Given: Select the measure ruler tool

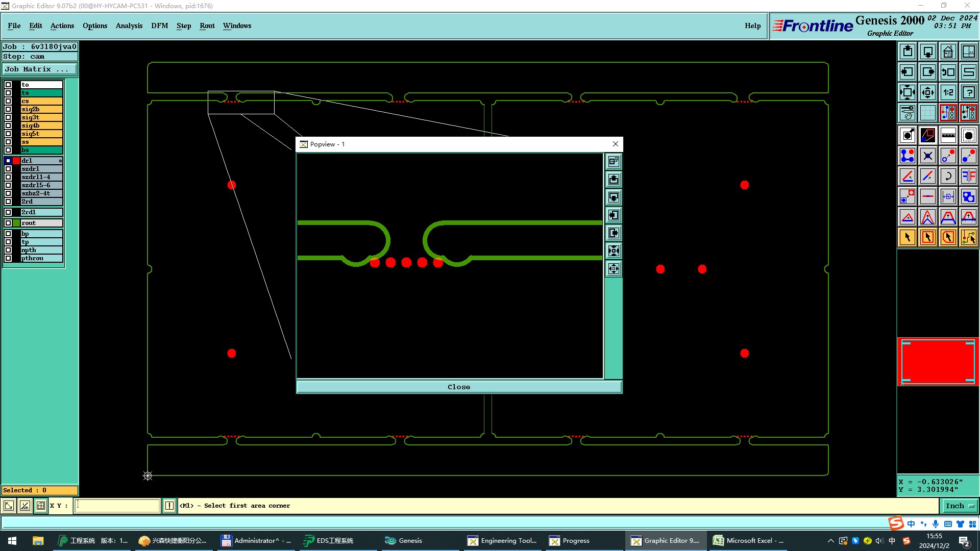Looking at the screenshot, I should (948, 135).
